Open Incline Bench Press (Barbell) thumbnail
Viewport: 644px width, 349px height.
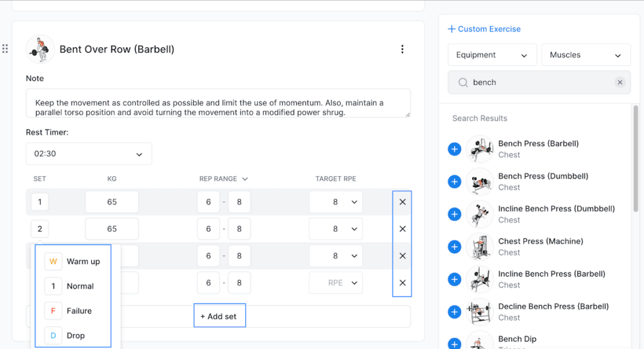(480, 280)
